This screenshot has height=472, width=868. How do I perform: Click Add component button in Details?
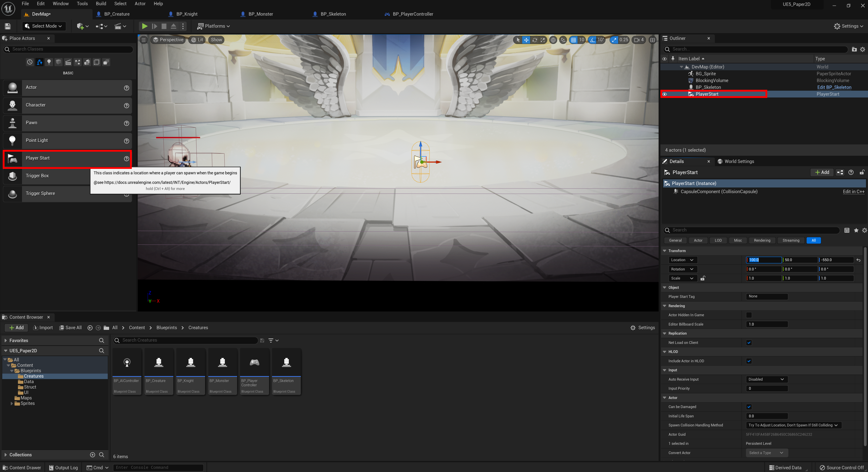point(822,172)
